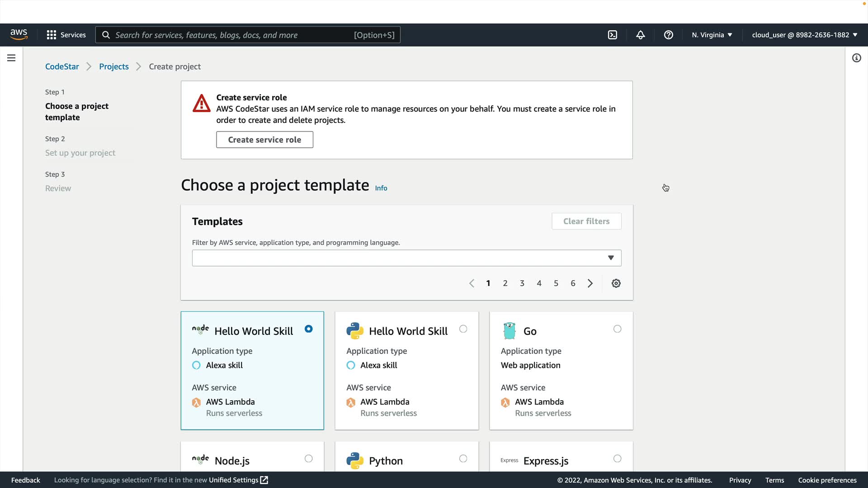The image size is (868, 488).
Task: Select the Go web application template
Action: click(x=617, y=329)
